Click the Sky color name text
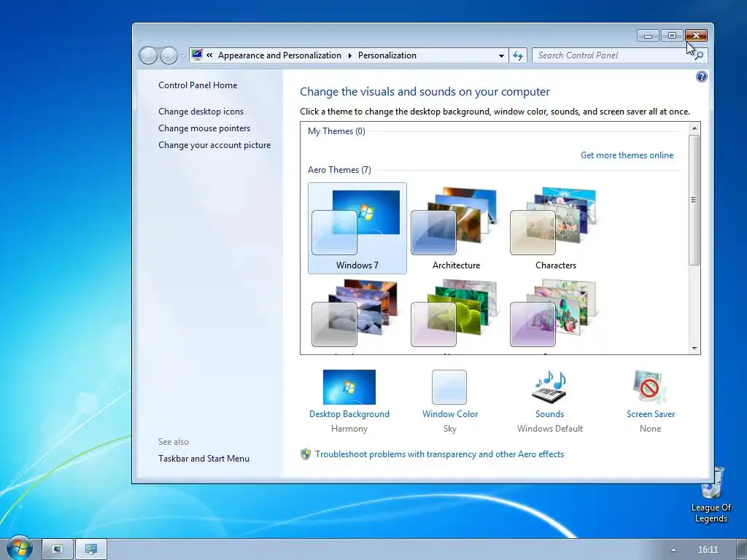 [x=449, y=429]
